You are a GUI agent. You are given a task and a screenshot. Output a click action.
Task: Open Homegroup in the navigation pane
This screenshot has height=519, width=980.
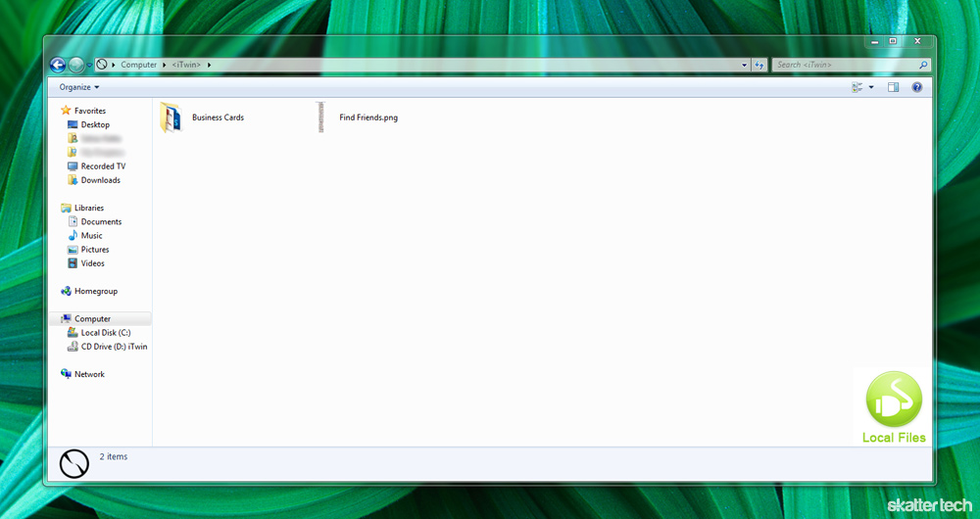pos(96,291)
